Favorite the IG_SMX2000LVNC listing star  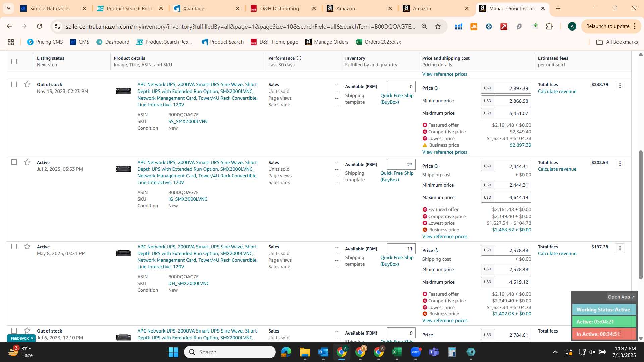pyautogui.click(x=27, y=162)
